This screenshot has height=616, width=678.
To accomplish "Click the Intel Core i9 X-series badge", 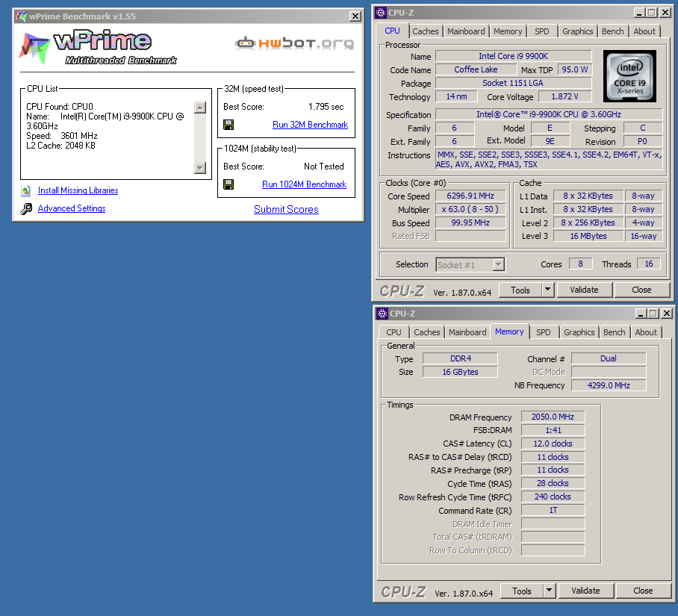I will pyautogui.click(x=629, y=76).
